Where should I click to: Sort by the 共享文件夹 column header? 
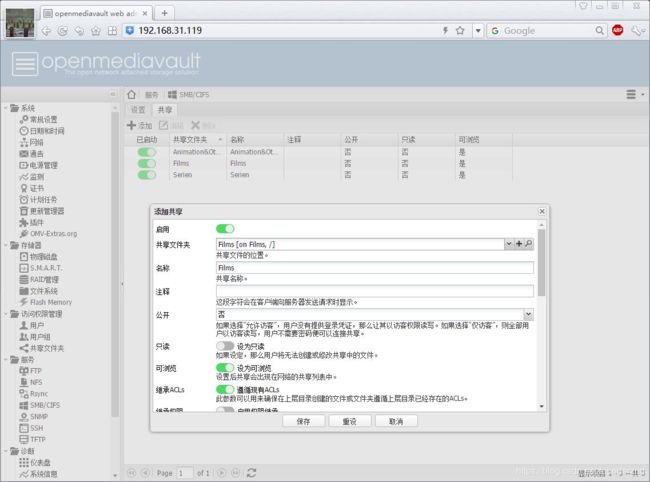pos(197,140)
